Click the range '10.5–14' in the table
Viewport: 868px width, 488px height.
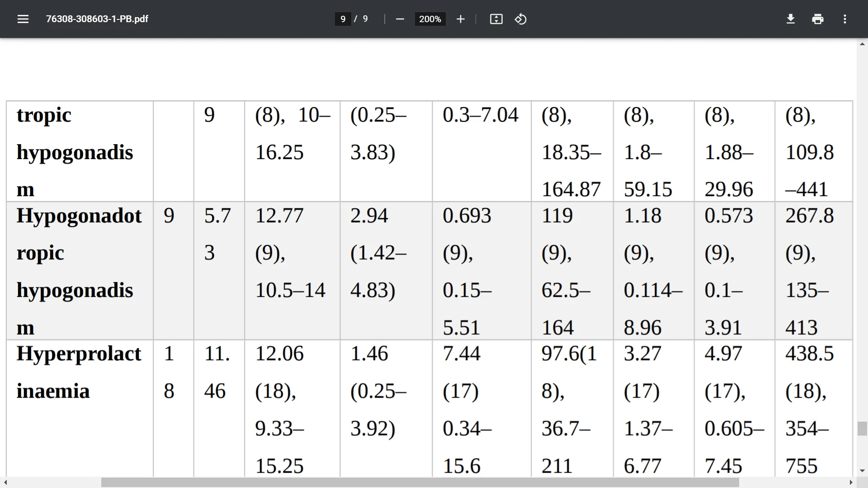(290, 290)
